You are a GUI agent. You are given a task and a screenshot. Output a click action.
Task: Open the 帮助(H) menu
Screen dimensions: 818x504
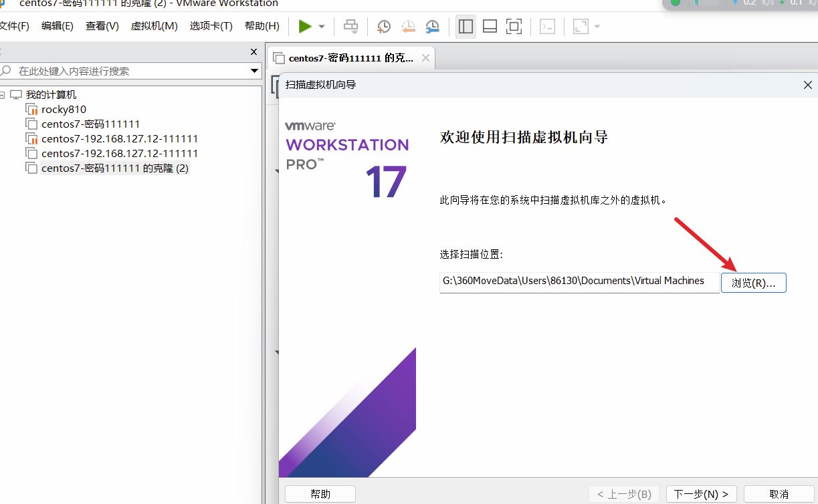click(x=262, y=26)
